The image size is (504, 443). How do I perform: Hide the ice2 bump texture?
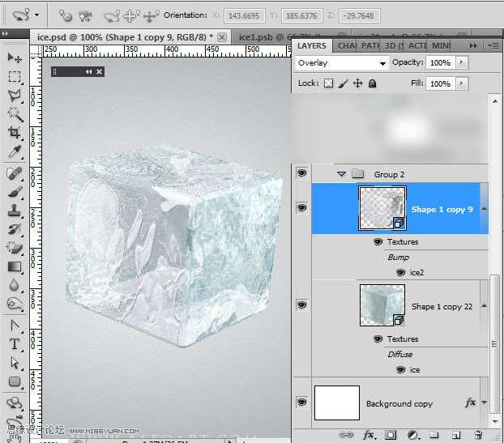400,272
